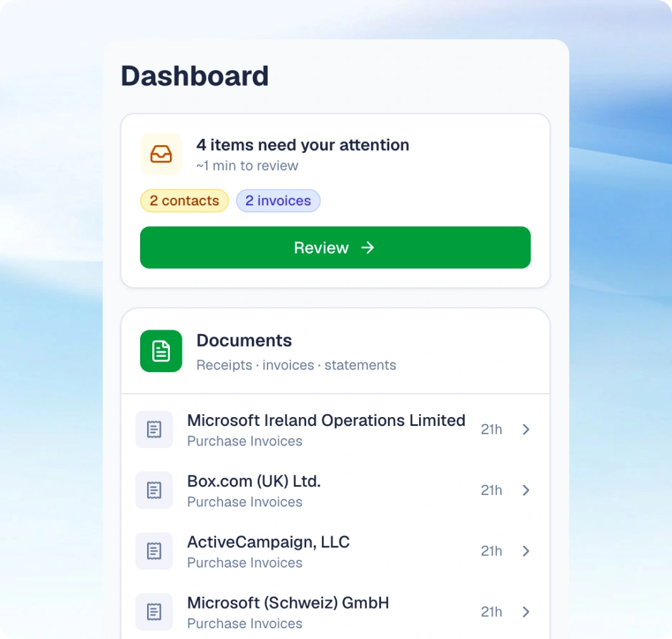Viewport: 672px width, 639px height.
Task: Click receipt icon beside Box.com (UK) Ltd.
Action: [154, 490]
